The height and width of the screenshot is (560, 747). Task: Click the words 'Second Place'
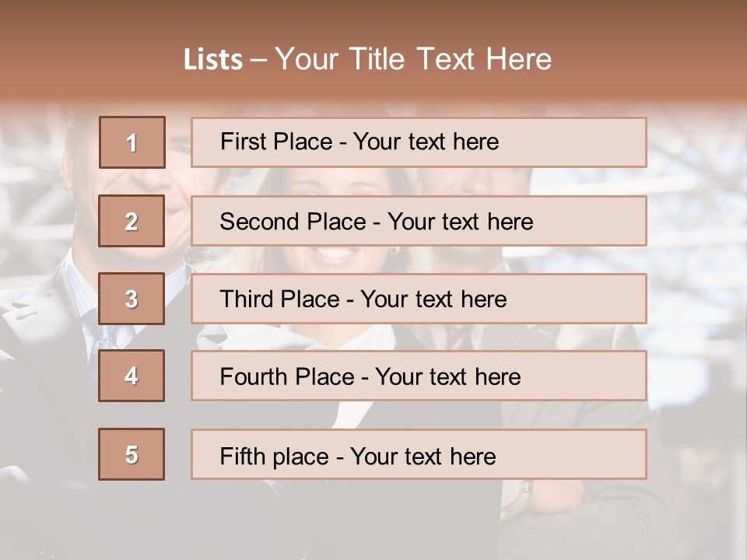293,222
